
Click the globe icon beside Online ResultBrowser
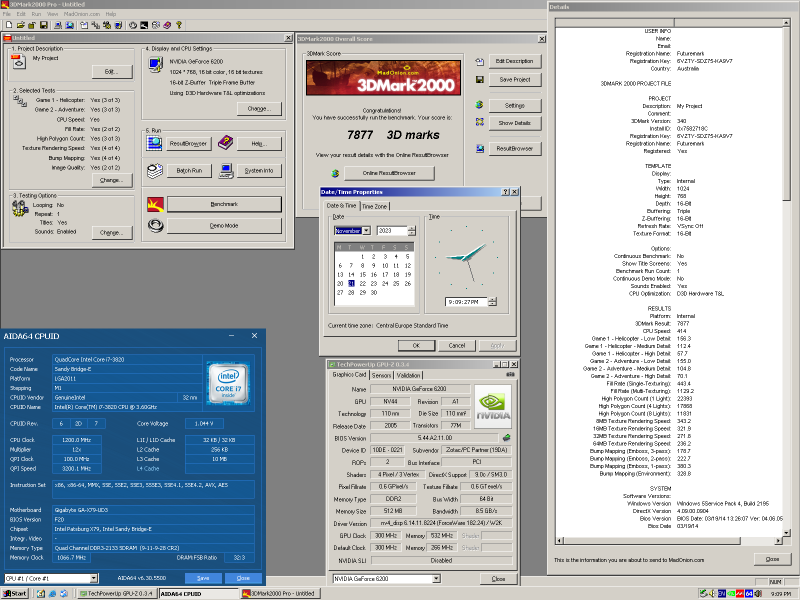click(x=335, y=173)
